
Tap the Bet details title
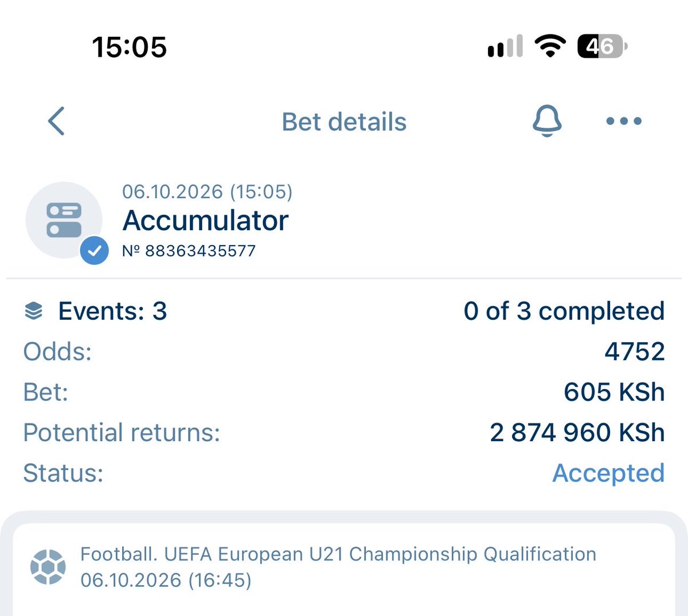point(344,122)
